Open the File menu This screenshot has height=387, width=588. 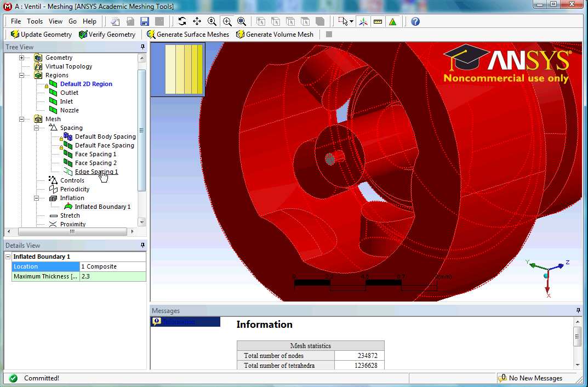coord(16,21)
